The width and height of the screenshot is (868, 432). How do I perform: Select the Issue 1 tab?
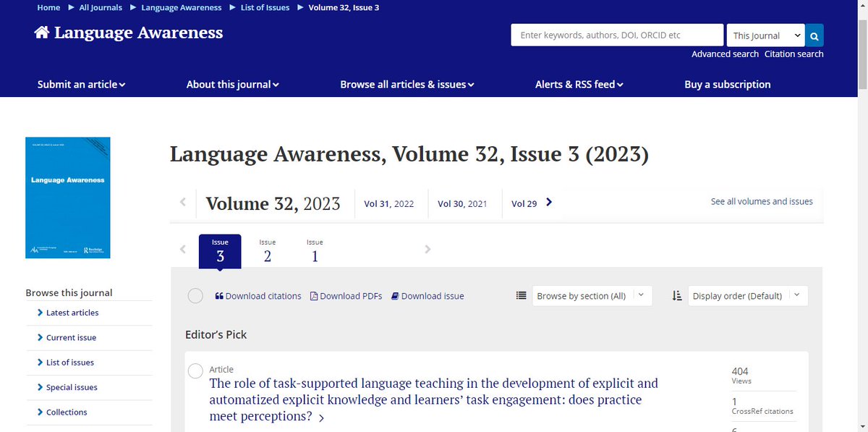click(x=315, y=251)
